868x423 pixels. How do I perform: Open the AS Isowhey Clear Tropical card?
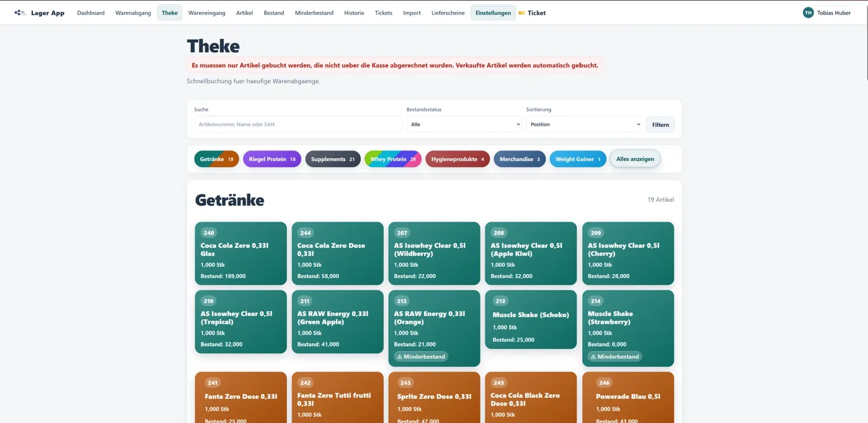click(241, 321)
